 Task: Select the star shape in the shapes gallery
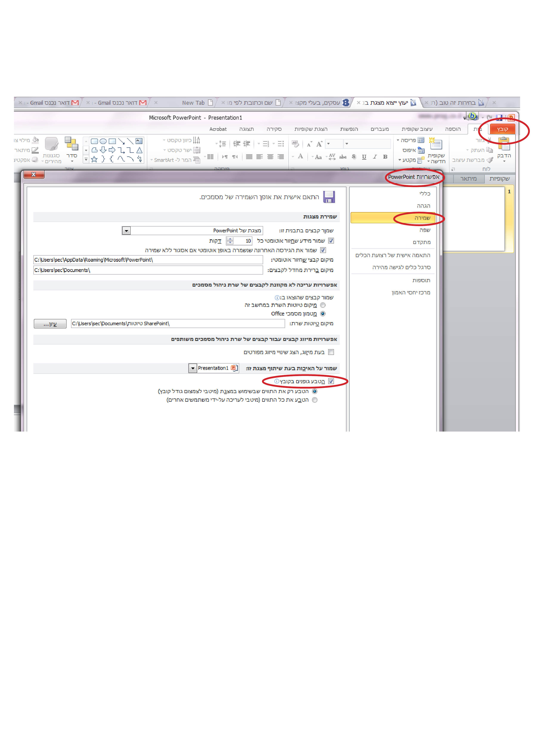pos(94,159)
